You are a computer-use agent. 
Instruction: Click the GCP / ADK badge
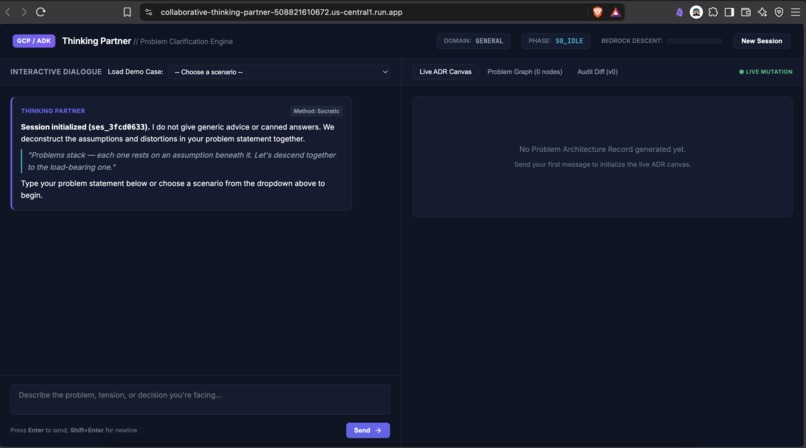(x=34, y=41)
